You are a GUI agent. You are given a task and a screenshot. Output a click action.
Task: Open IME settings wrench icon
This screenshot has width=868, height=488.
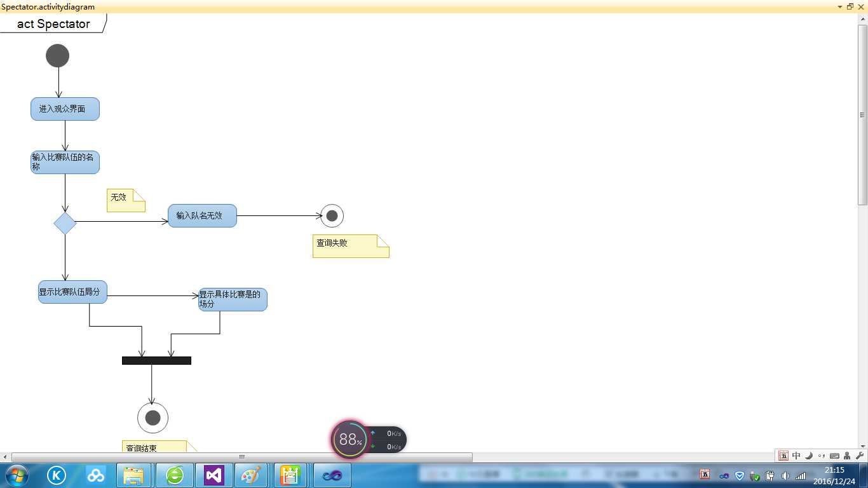click(860, 456)
